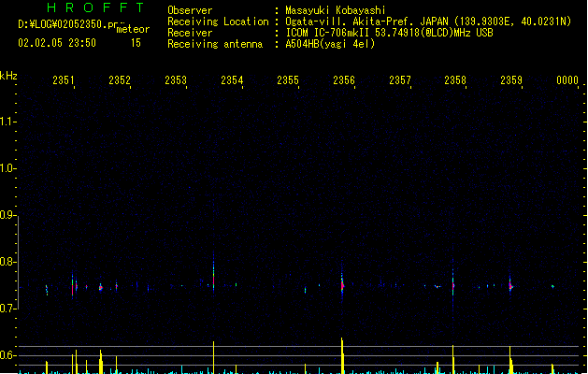Click the meteor count value 15
The width and height of the screenshot is (588, 374).
click(136, 43)
